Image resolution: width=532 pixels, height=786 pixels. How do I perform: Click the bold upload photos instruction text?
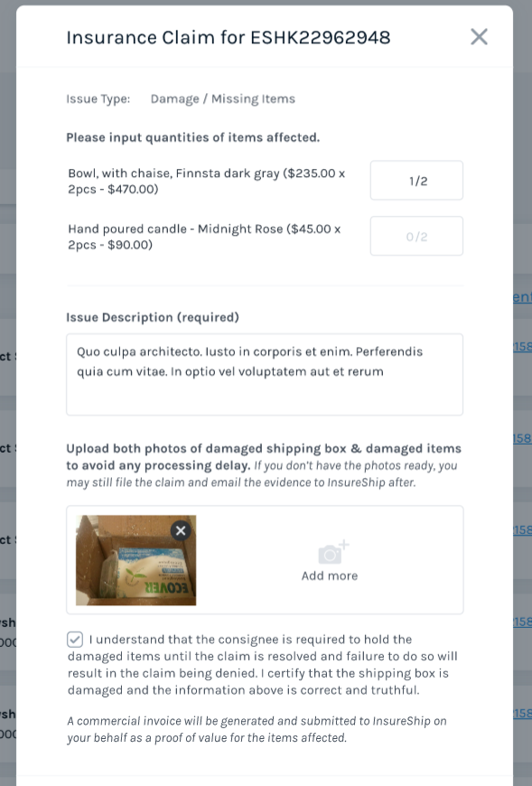pyautogui.click(x=264, y=456)
